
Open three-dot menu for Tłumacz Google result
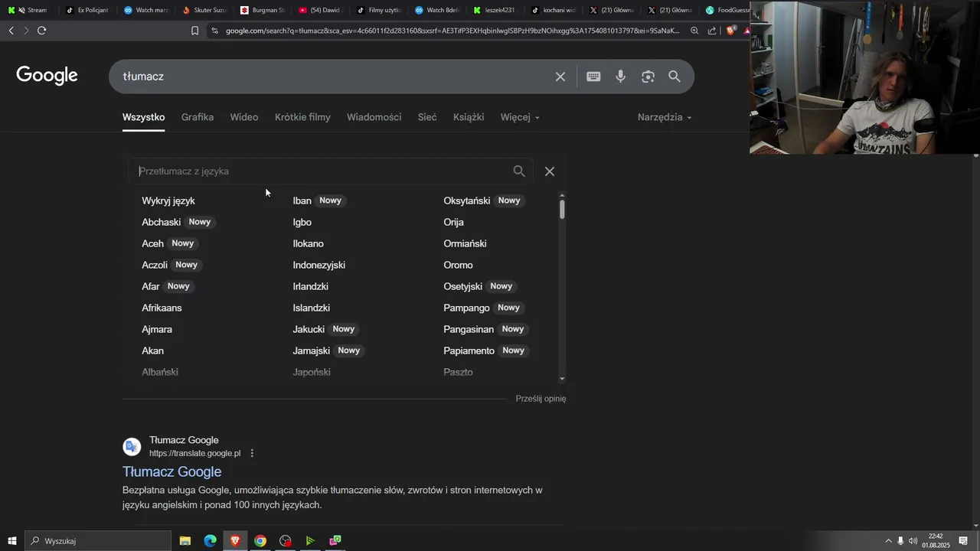(x=252, y=453)
